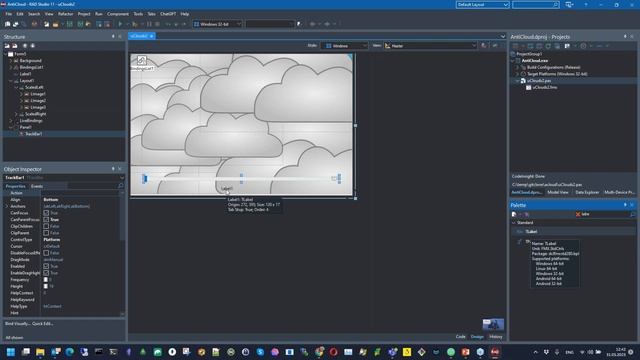Open the Windows 32-bit platform dropdown
This screenshot has height=360, width=640.
coord(218,24)
